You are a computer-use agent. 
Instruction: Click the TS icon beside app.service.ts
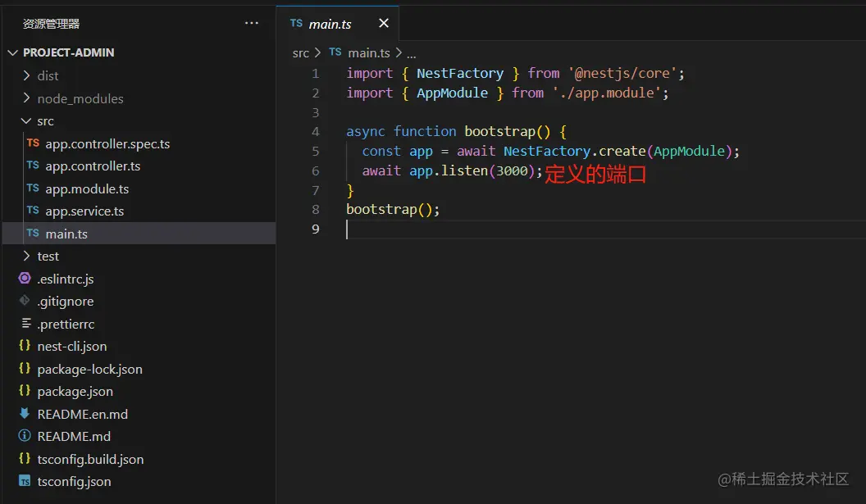(x=33, y=211)
